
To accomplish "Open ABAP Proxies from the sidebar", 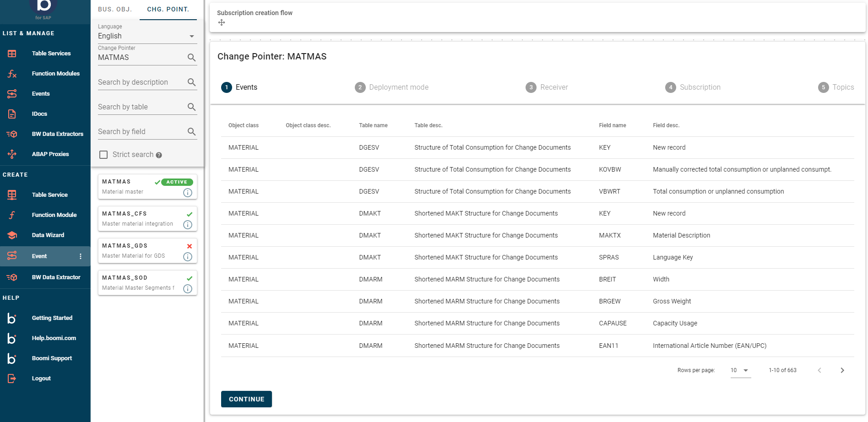I will (50, 154).
